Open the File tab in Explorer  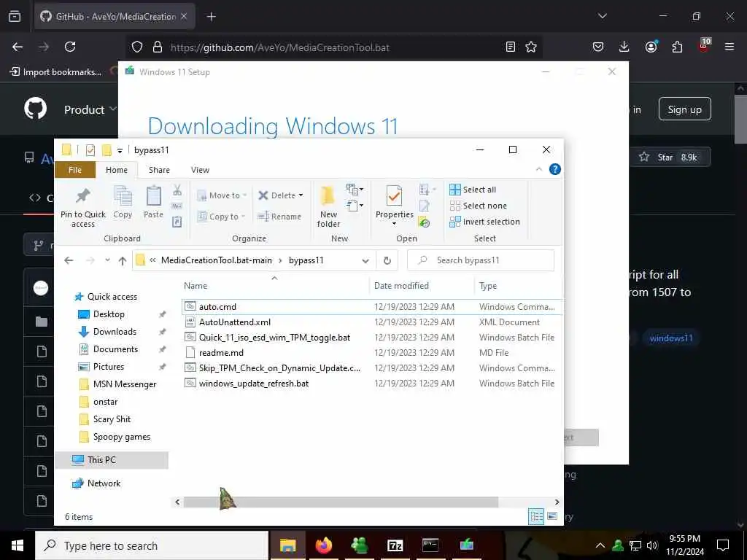pyautogui.click(x=75, y=170)
